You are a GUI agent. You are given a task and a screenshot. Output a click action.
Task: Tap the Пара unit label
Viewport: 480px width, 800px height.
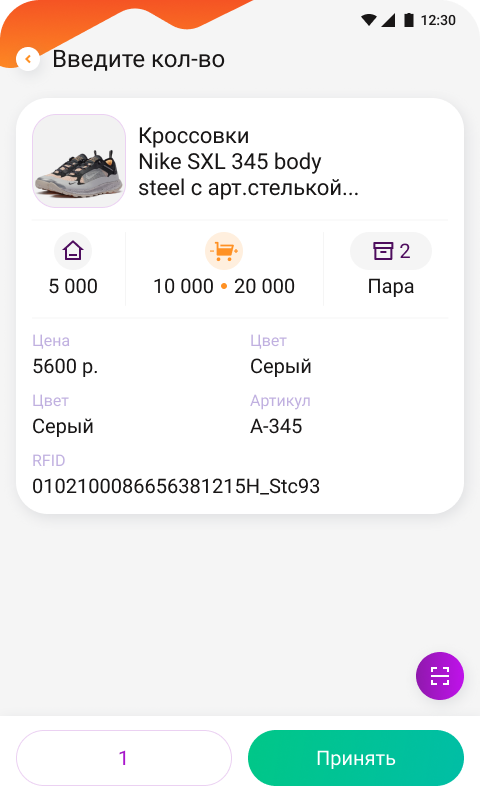tap(391, 286)
